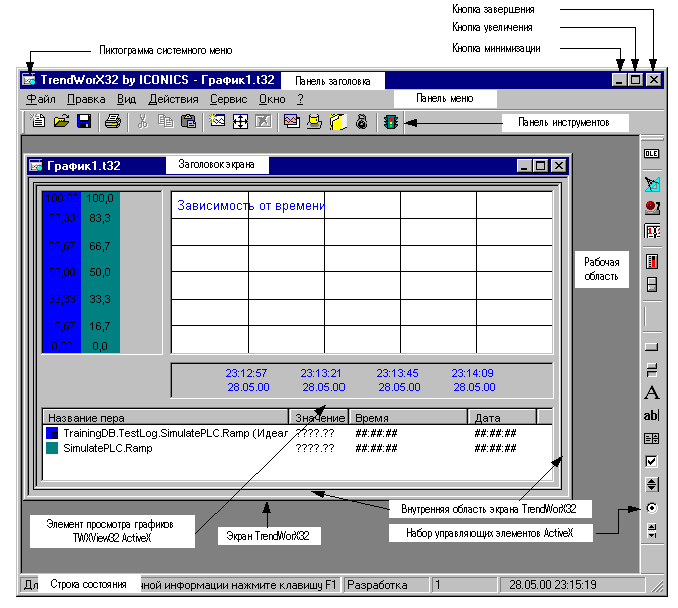
Task: Click the system menu icon of График1.t32 window
Action: click(x=36, y=166)
